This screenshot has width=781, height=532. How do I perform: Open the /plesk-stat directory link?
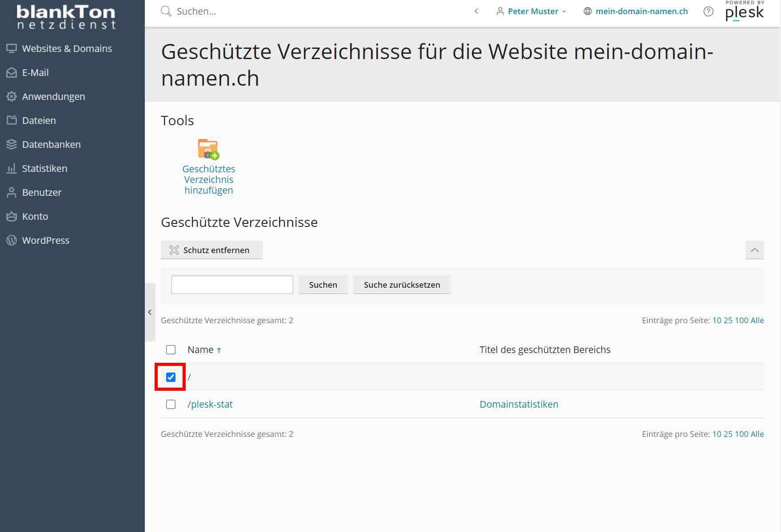tap(210, 404)
